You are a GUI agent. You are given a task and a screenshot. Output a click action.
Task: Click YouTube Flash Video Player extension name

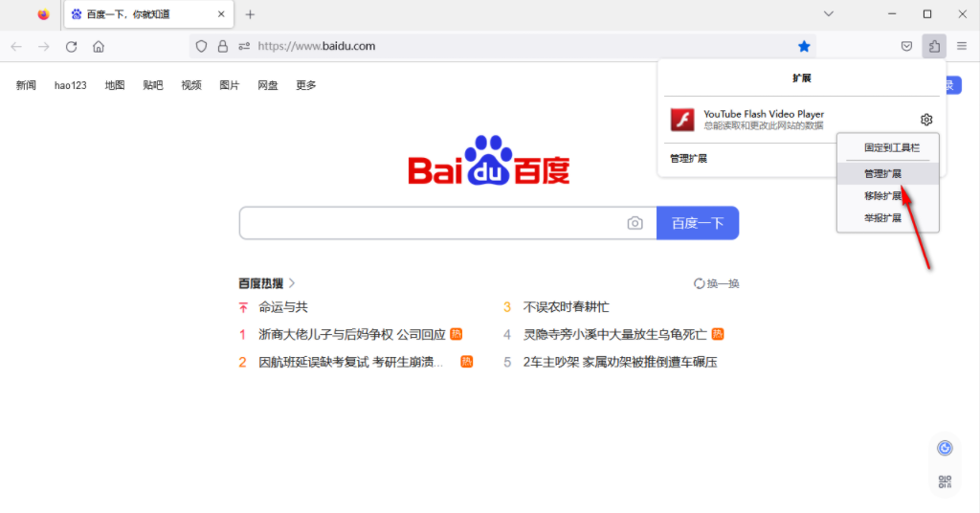coord(764,114)
